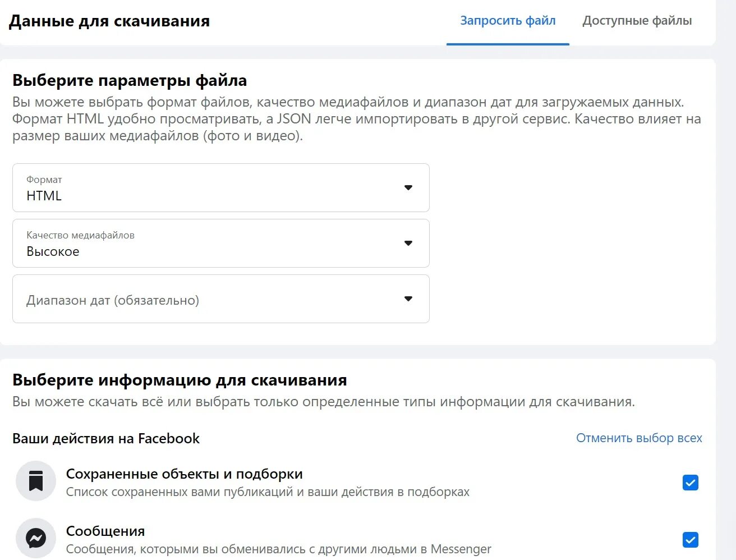Screen dimensions: 736x560
Task: Click the Данные для скачивания page title
Action: tap(109, 21)
